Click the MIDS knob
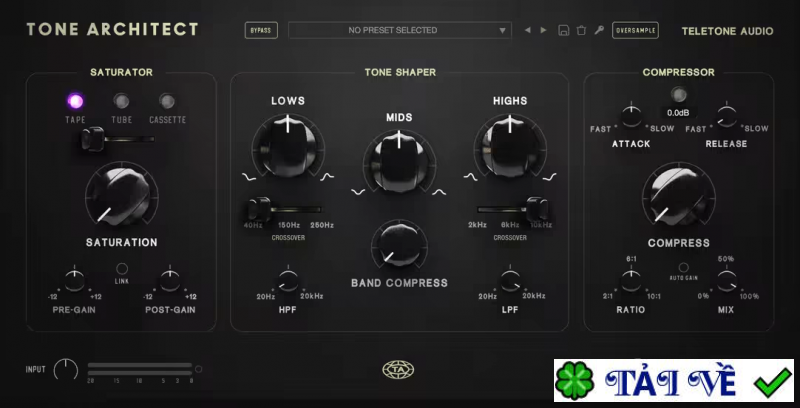800x408 pixels. 399,161
